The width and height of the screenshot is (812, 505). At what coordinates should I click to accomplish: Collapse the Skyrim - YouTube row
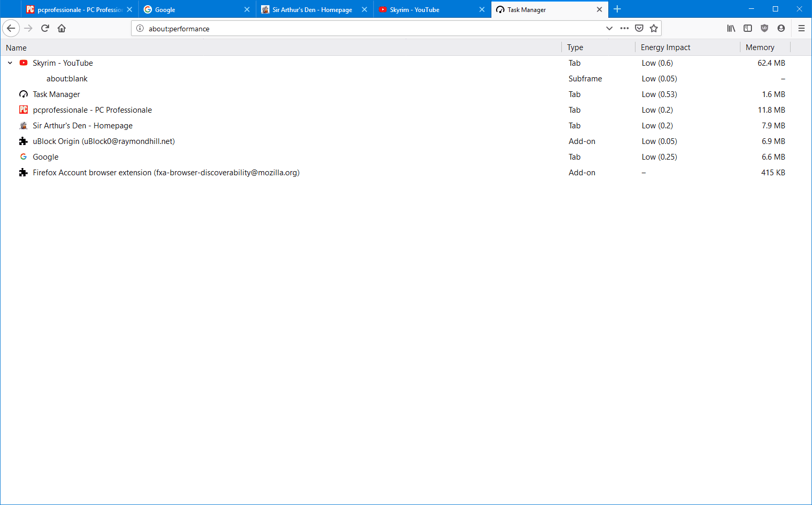coord(10,63)
